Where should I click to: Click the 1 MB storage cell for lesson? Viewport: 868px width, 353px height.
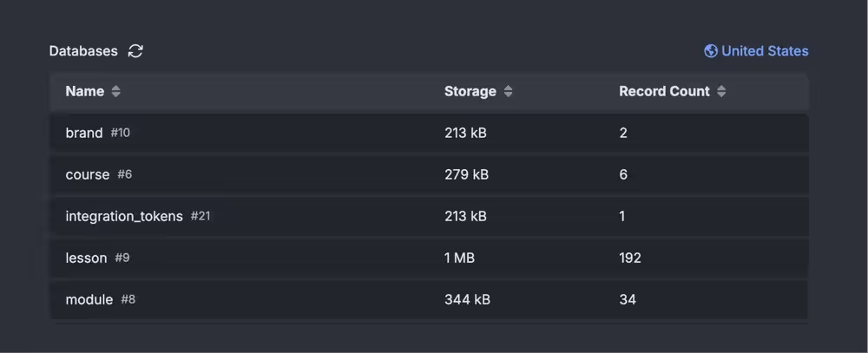pyautogui.click(x=459, y=258)
